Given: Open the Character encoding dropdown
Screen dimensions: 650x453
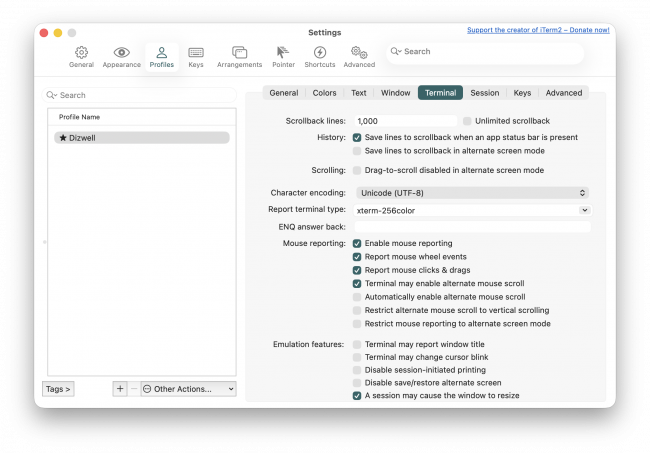Looking at the screenshot, I should click(x=471, y=192).
